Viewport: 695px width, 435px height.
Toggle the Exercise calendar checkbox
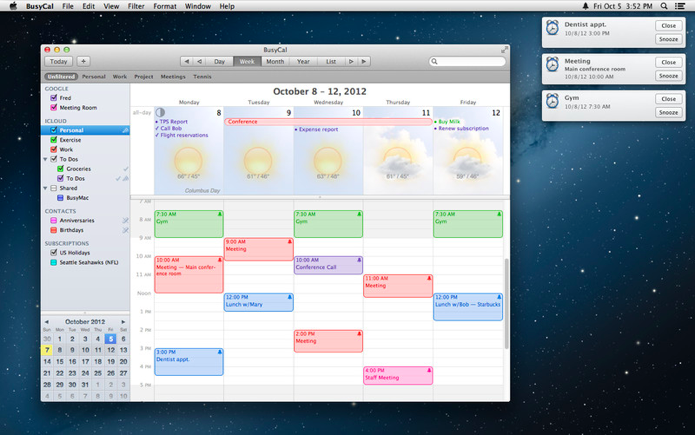pyautogui.click(x=54, y=140)
